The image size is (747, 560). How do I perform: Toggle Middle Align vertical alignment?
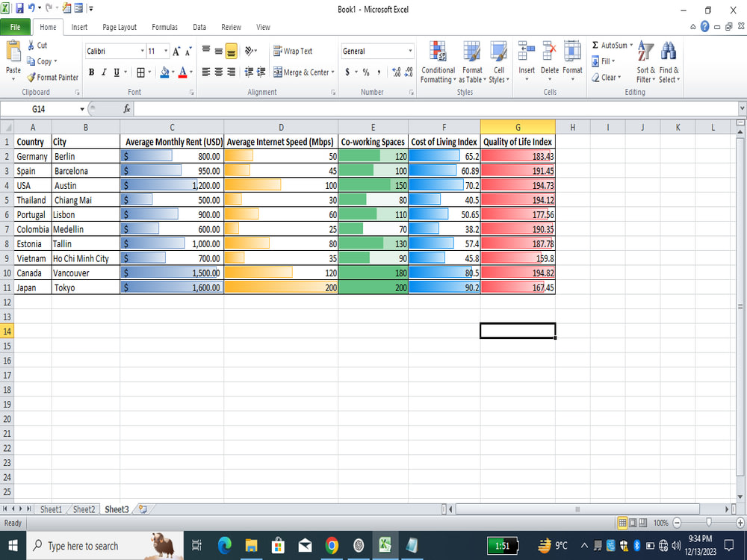pyautogui.click(x=219, y=51)
